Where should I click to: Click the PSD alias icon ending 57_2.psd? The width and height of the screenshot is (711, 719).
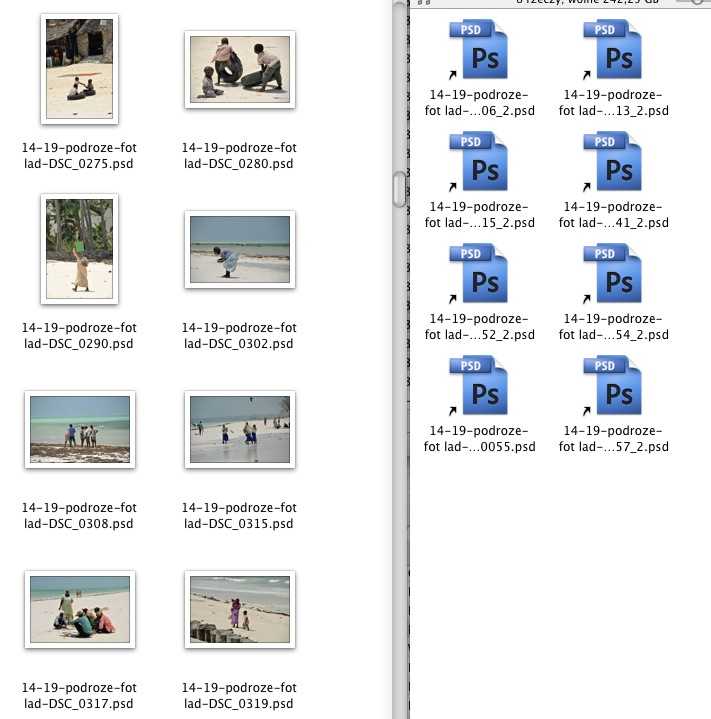click(x=612, y=385)
